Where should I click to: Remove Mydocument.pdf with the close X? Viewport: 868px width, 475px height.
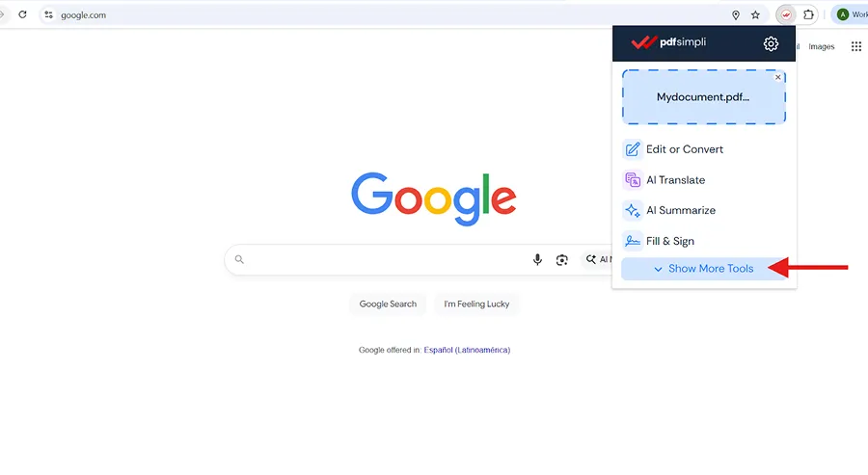pos(777,77)
